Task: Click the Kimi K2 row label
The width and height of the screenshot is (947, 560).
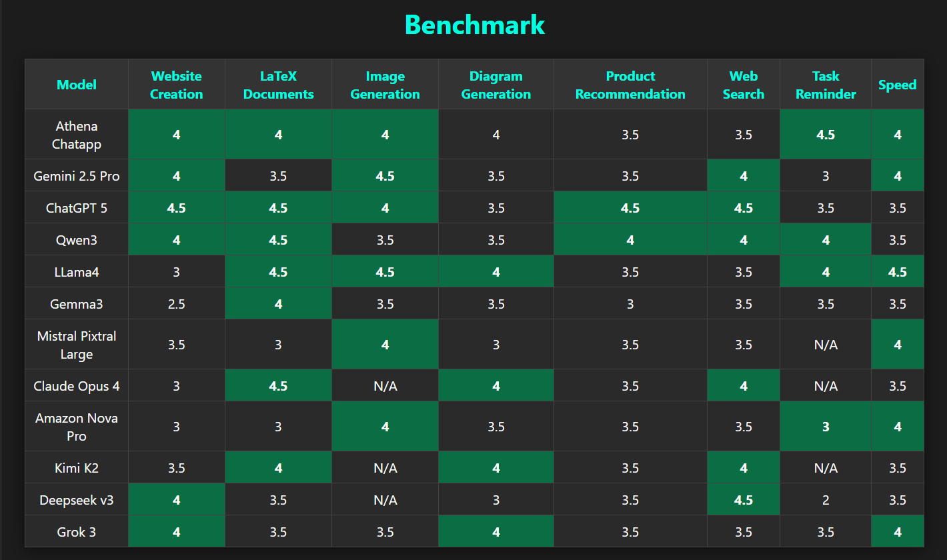Action: click(x=77, y=468)
